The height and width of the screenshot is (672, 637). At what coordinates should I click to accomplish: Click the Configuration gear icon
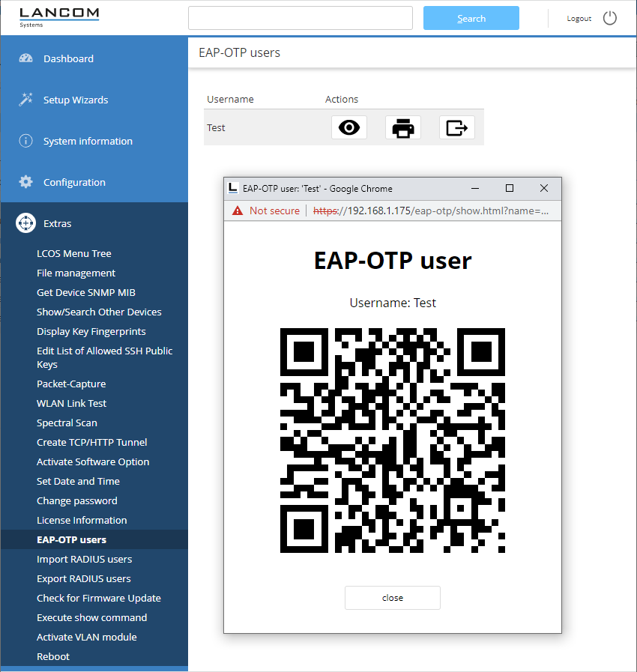coord(26,182)
